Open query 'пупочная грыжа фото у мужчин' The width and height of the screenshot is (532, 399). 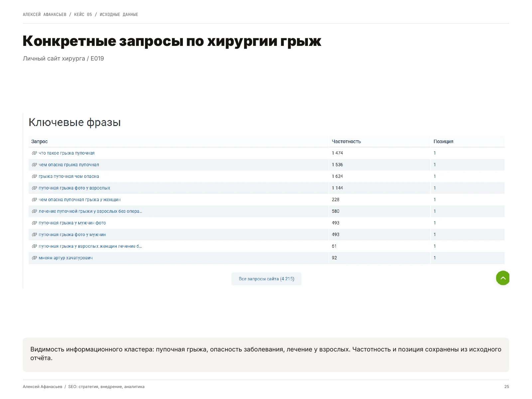pyautogui.click(x=72, y=234)
